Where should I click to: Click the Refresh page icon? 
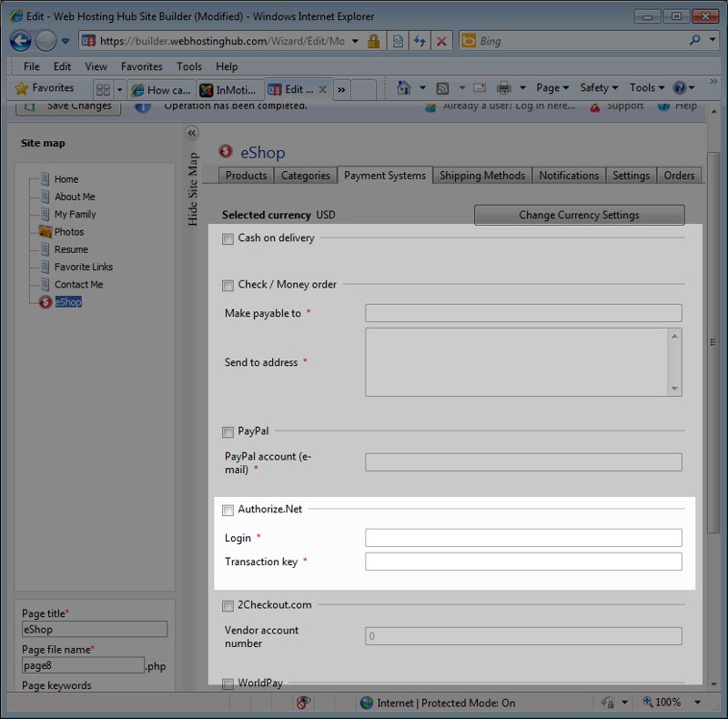(x=420, y=41)
